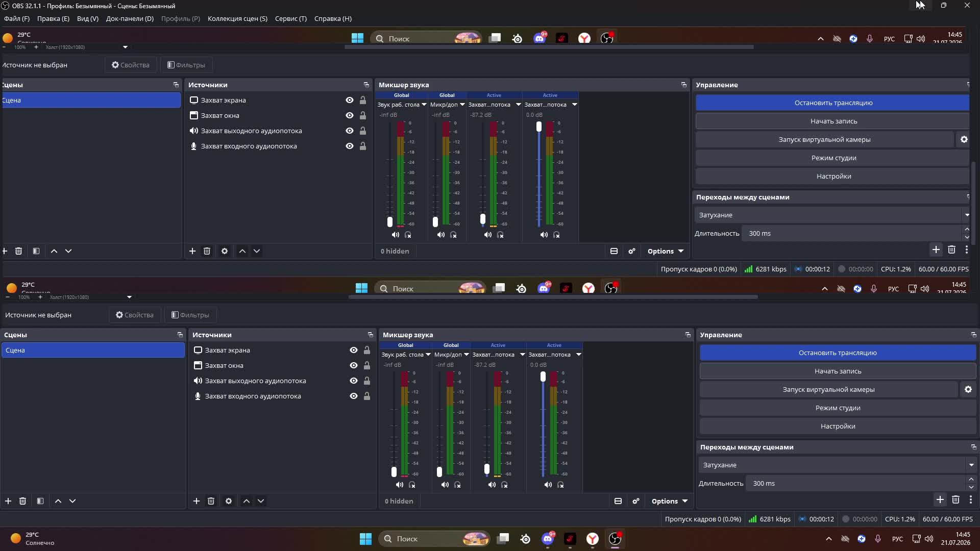Float the real Сцены dock via its header icon
Image resolution: width=980 pixels, height=551 pixels.
pyautogui.click(x=180, y=335)
